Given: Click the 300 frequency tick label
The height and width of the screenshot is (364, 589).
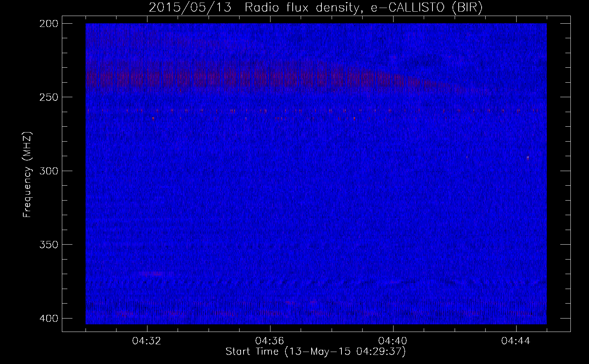Looking at the screenshot, I should click(x=48, y=171).
